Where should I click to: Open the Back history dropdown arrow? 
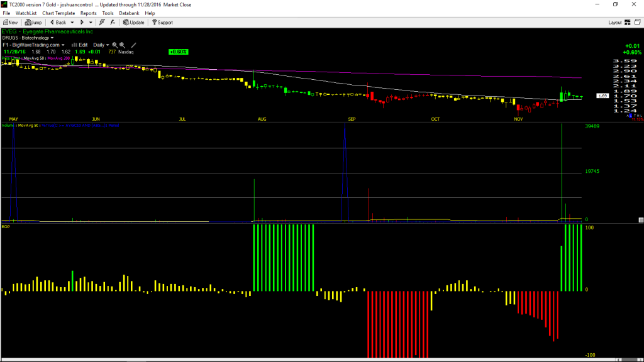[x=72, y=23]
